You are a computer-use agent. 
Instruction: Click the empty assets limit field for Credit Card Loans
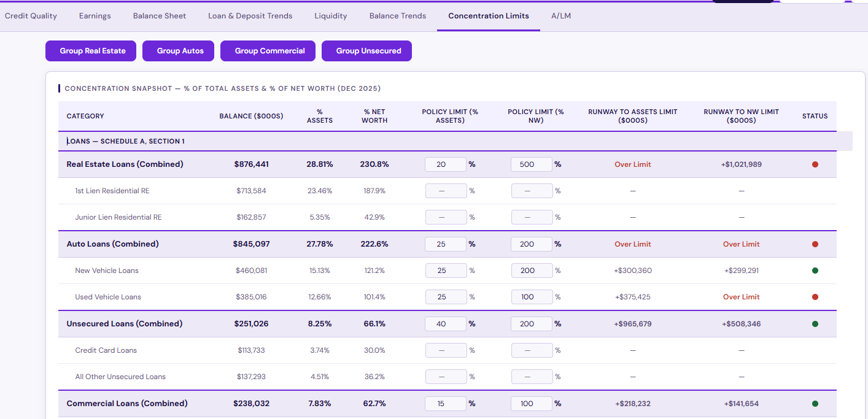coord(446,350)
